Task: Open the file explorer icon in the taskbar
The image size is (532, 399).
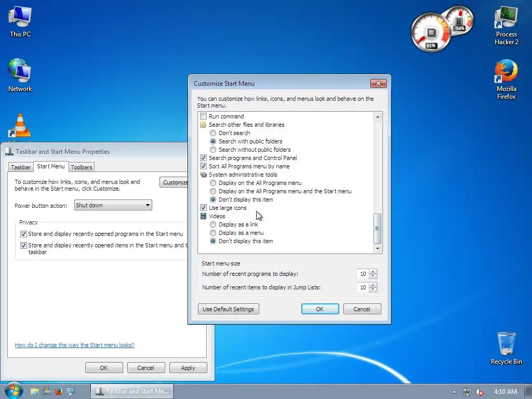Action: (34, 391)
